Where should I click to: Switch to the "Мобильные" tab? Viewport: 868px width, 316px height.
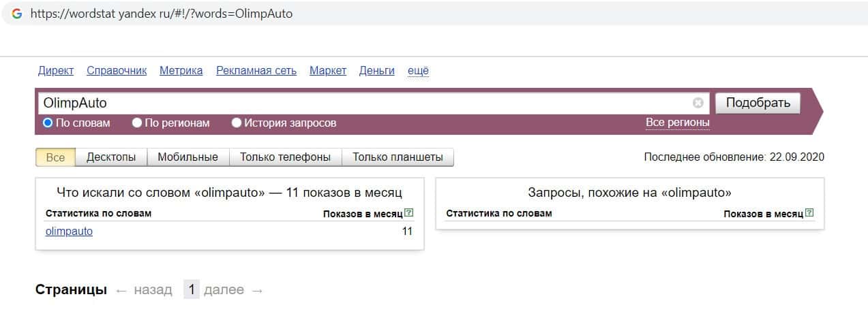pos(188,157)
